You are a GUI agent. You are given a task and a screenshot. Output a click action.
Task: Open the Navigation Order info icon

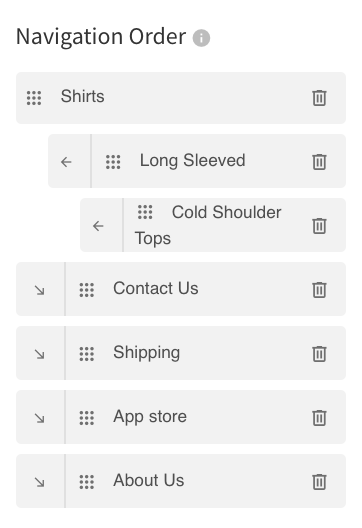coord(201,38)
